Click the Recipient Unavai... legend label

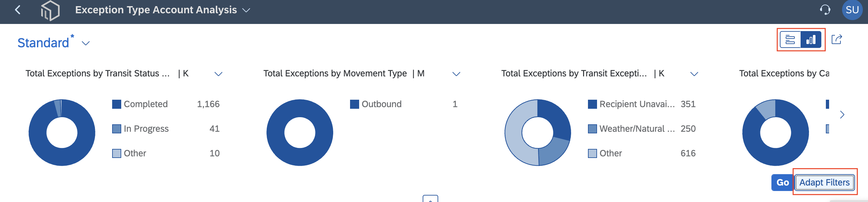pyautogui.click(x=637, y=104)
